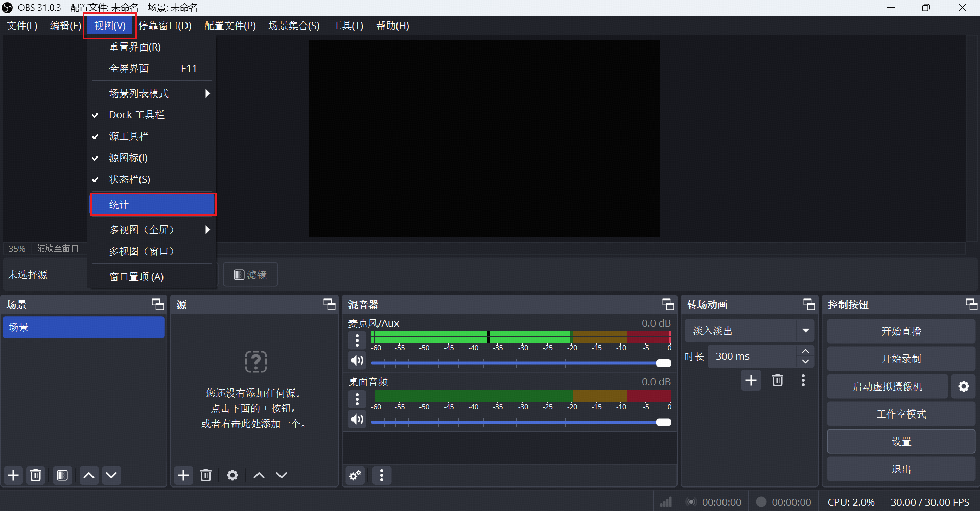This screenshot has height=511, width=980.
Task: Remove transition with trash icon
Action: (x=778, y=380)
